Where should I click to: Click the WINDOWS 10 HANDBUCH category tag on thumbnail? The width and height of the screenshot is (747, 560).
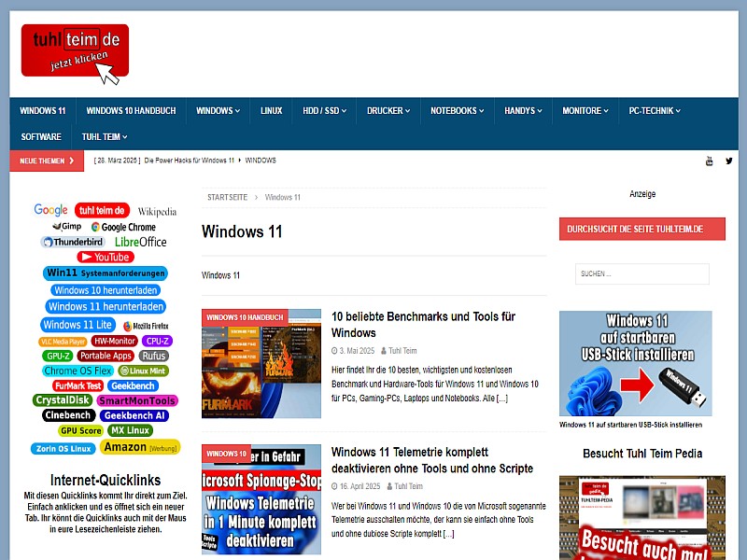click(245, 317)
